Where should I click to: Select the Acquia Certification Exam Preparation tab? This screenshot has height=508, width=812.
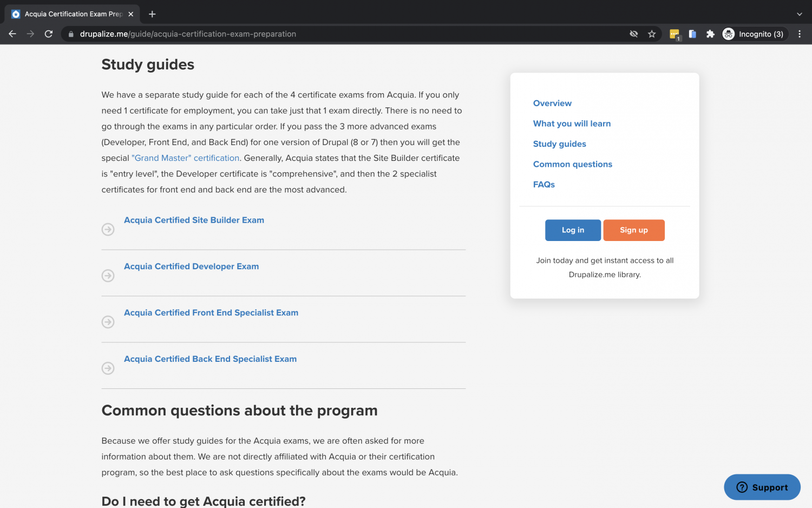70,14
